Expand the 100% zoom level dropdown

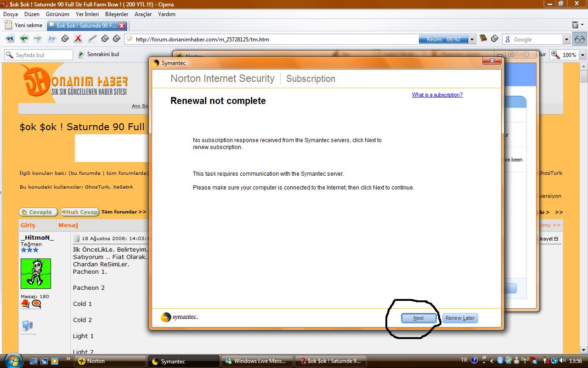583,55
